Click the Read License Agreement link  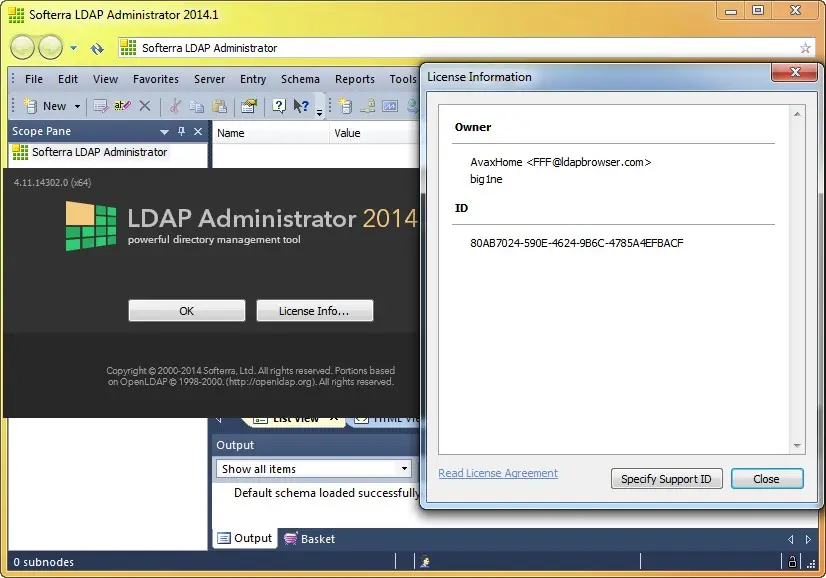pos(498,473)
